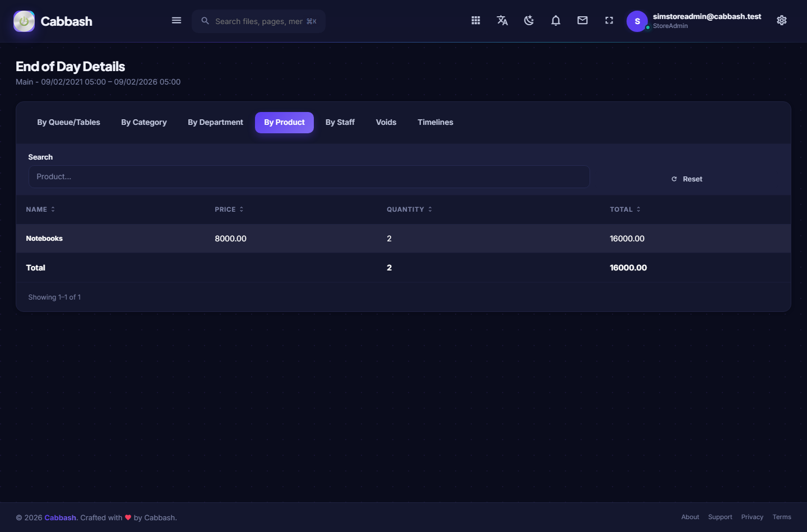Screen dimensions: 807x532
Task: Open the language translation menu
Action: [x=503, y=21]
